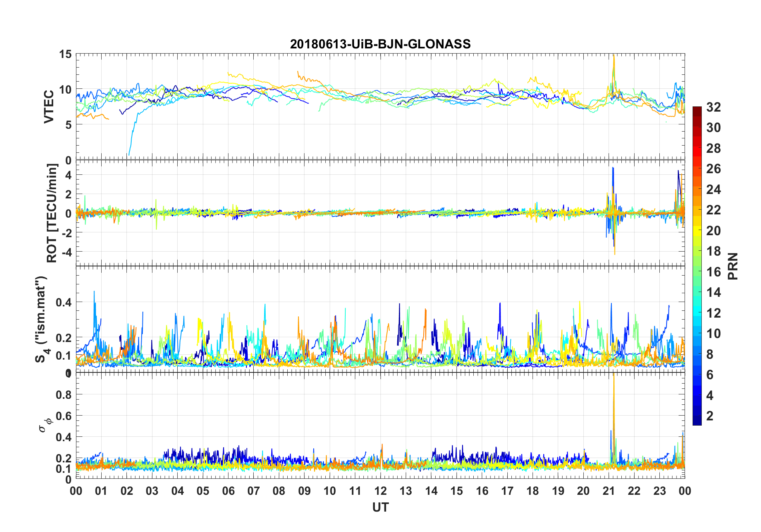
Task: Click the "24" label on the PRN colorbar
Action: [713, 190]
